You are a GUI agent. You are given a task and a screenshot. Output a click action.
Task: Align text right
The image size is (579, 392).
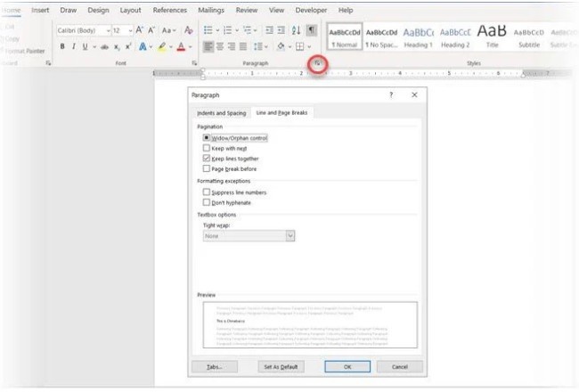click(x=232, y=46)
